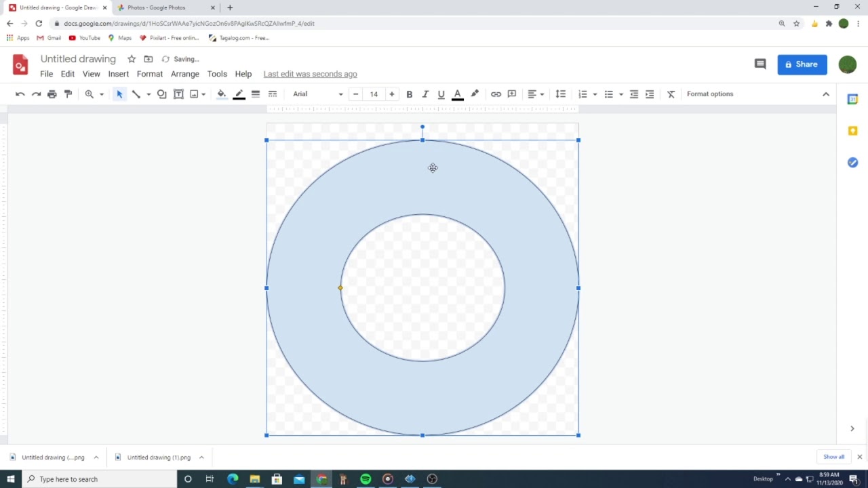868x488 pixels.
Task: Open Google Calendar side panel
Action: pos(853,100)
